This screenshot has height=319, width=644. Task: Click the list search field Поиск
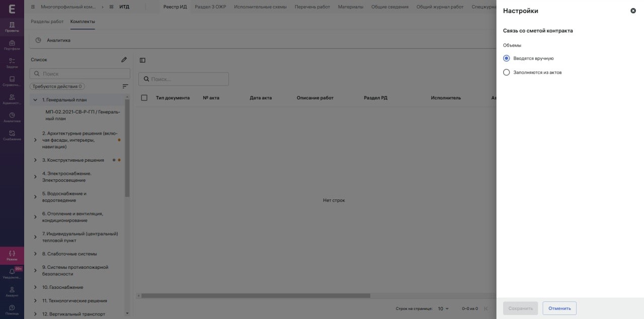[x=79, y=74]
